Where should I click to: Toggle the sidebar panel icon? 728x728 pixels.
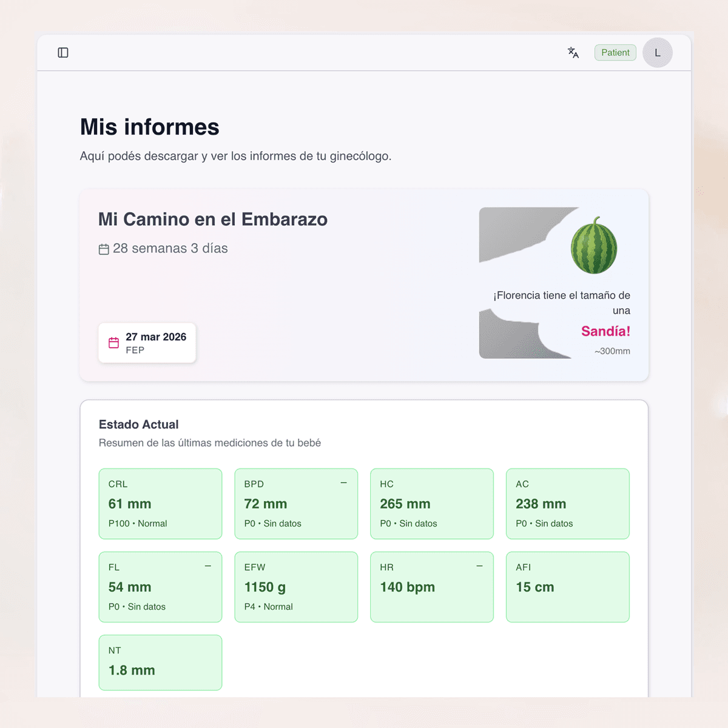63,53
